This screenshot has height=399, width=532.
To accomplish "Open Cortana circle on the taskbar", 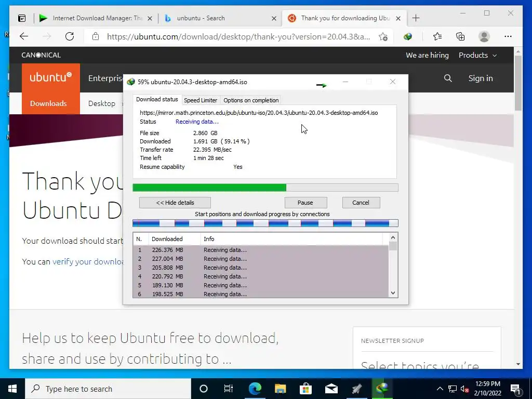I will [203, 389].
